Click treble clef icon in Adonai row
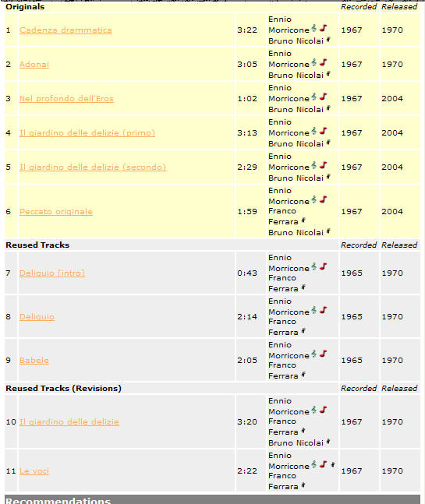This screenshot has width=425, height=504. [x=314, y=63]
